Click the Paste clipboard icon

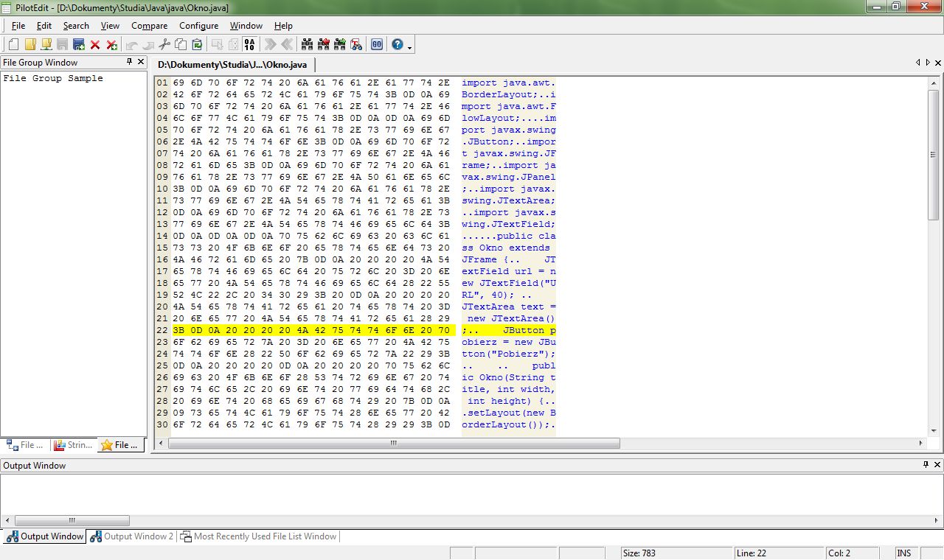pyautogui.click(x=197, y=45)
